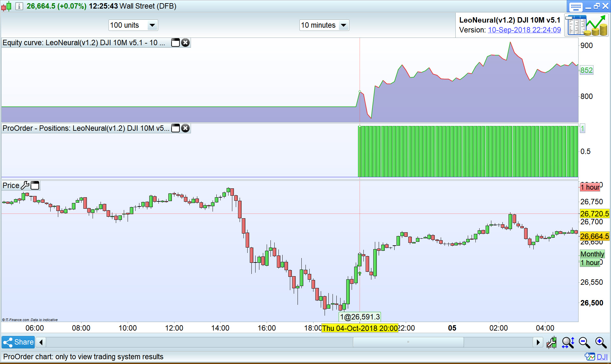
Task: Close the Equity curve panel
Action: (x=186, y=43)
